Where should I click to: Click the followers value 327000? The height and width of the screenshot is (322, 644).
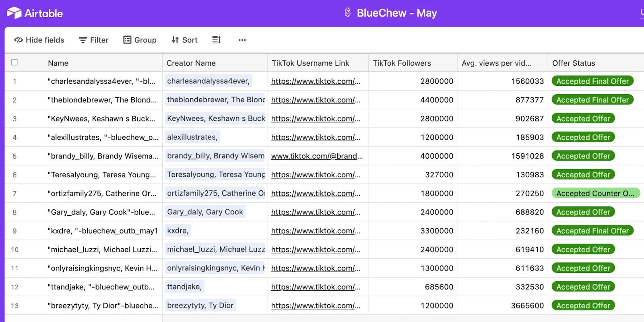[439, 175]
